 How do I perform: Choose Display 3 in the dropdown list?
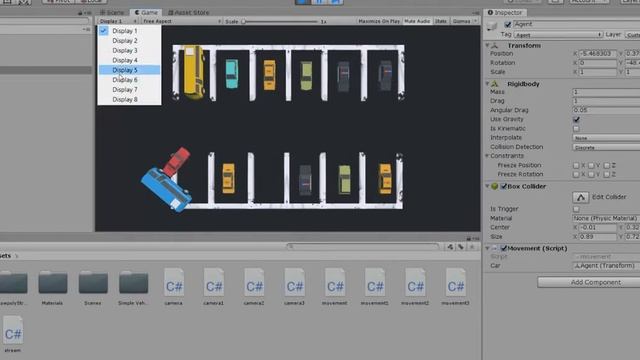[x=129, y=51]
